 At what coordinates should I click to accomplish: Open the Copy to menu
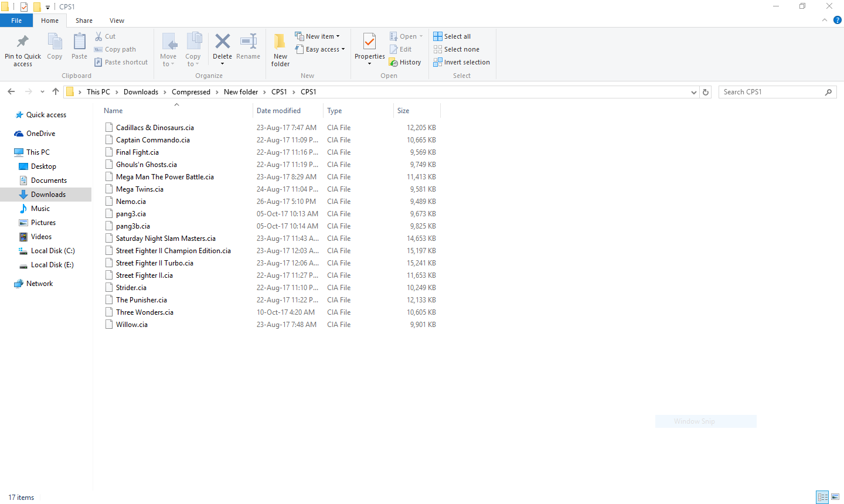193,50
